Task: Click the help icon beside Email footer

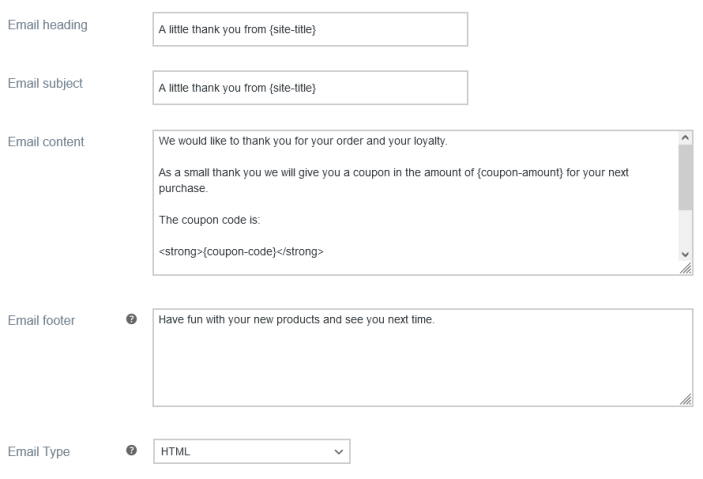Action: 132,320
